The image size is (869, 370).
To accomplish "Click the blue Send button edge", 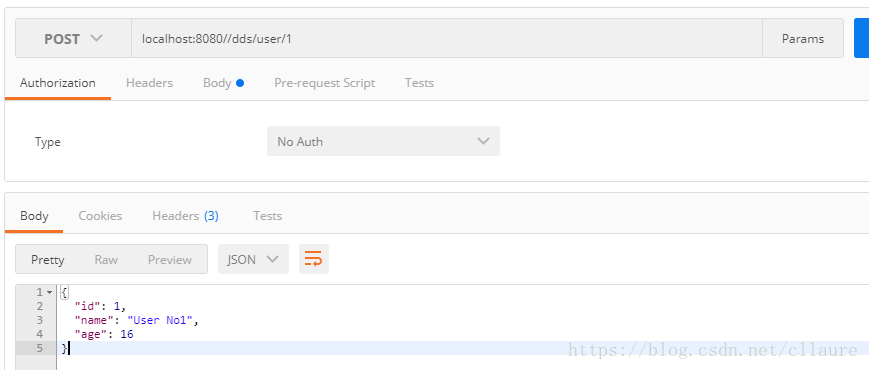I will (x=861, y=38).
